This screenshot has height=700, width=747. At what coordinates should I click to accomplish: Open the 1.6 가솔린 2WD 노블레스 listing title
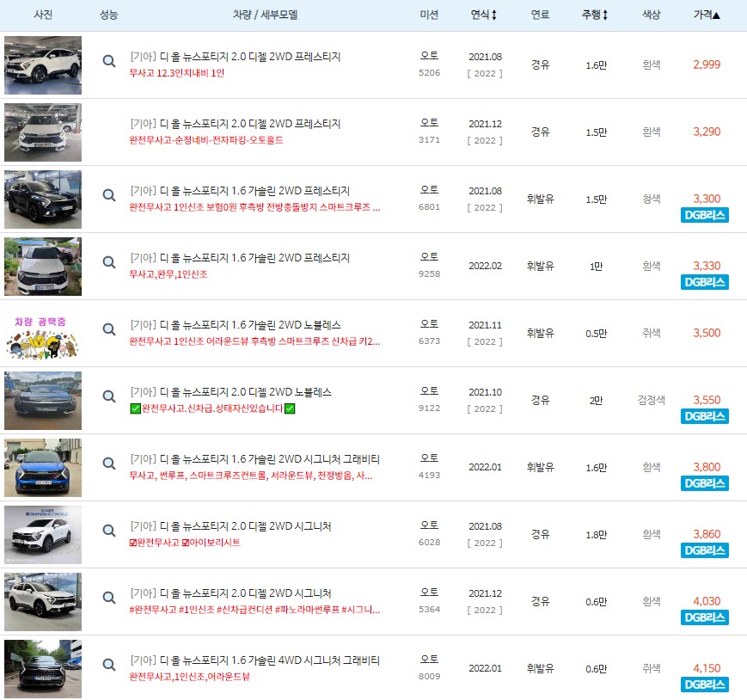coord(236,325)
